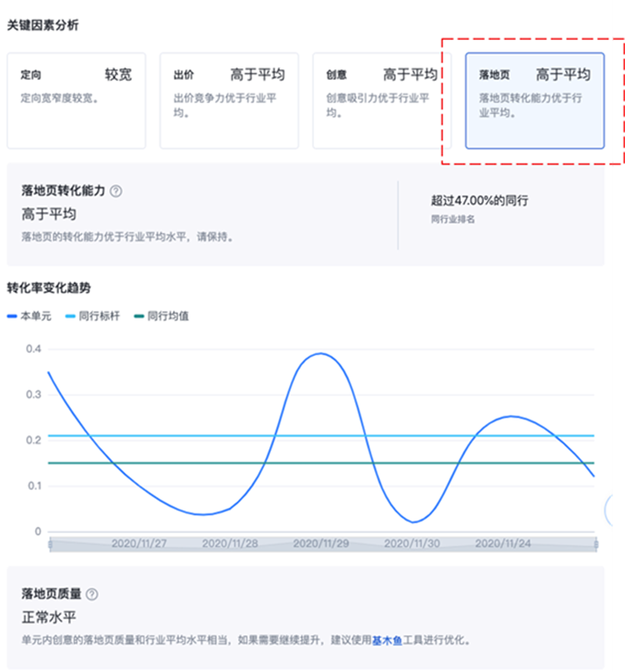Toggle 同行均值 series in chart legend
The image size is (625, 672).
point(161,316)
